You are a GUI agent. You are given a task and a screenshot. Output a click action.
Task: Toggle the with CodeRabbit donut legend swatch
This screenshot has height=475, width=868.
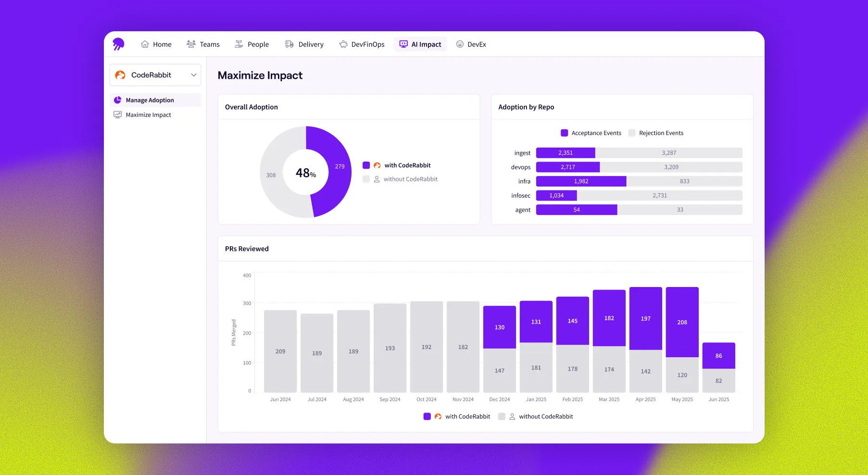tap(366, 165)
